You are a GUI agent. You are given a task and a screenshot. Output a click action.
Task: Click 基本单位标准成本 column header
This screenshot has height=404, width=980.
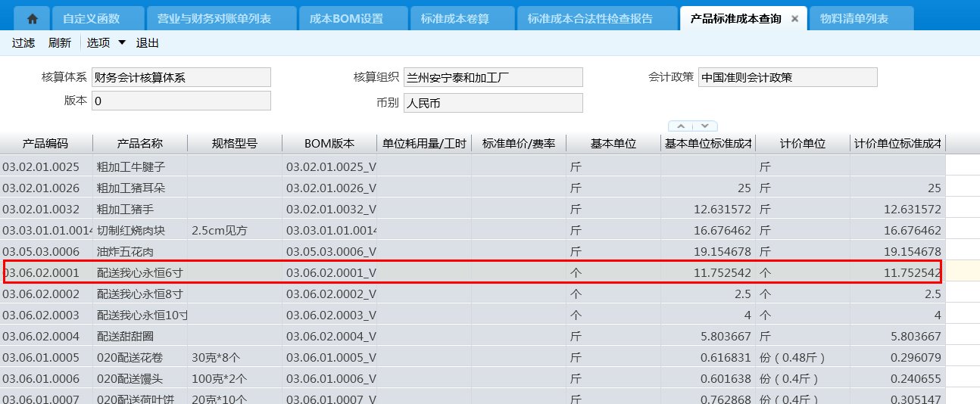click(708, 144)
